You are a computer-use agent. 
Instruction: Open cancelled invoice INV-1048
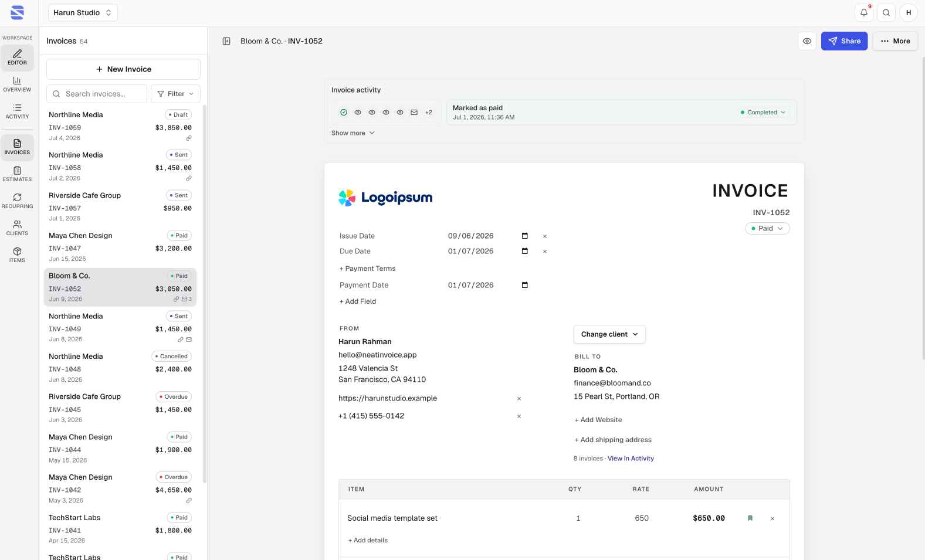point(120,368)
